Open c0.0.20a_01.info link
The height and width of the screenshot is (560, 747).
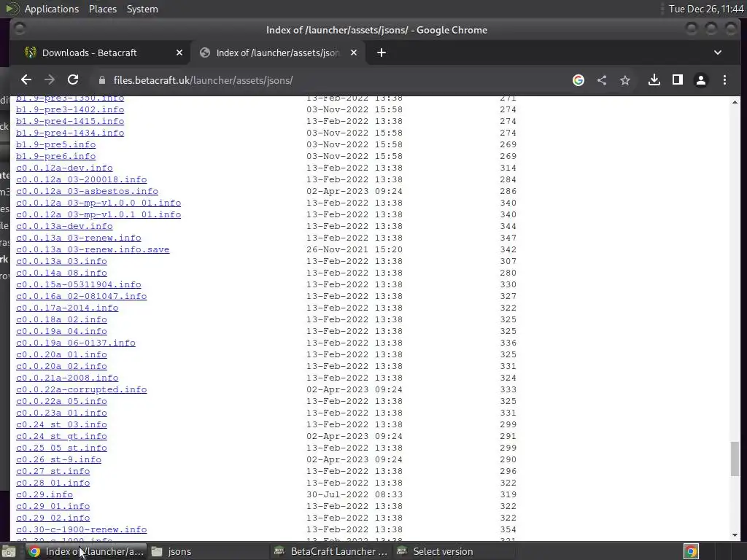point(61,354)
